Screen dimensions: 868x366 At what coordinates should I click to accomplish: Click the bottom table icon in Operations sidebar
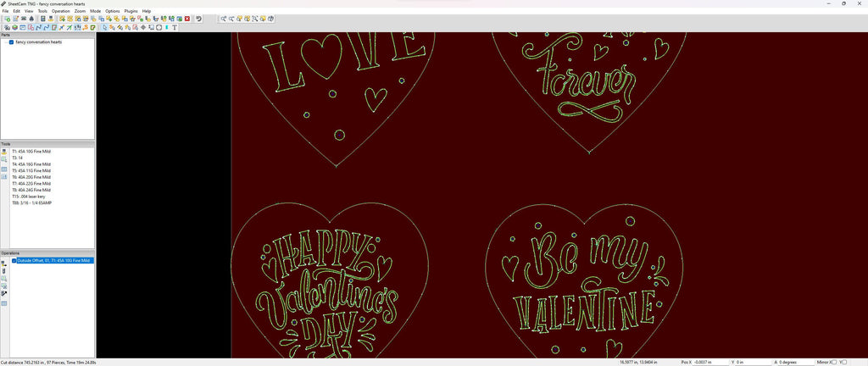coord(4,303)
